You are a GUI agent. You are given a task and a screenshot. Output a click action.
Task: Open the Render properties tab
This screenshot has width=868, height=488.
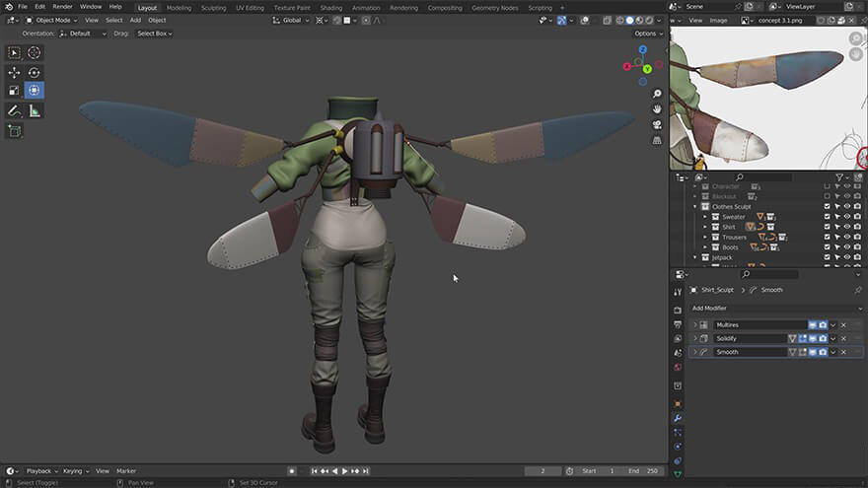coord(678,311)
